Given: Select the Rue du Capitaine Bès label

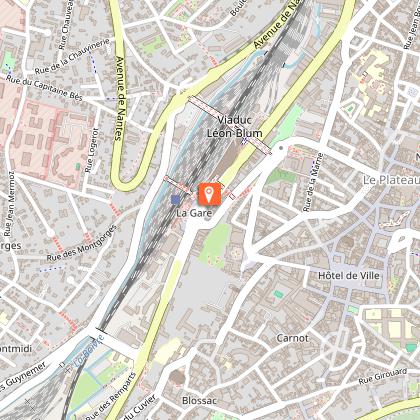Looking at the screenshot, I should (x=44, y=88).
